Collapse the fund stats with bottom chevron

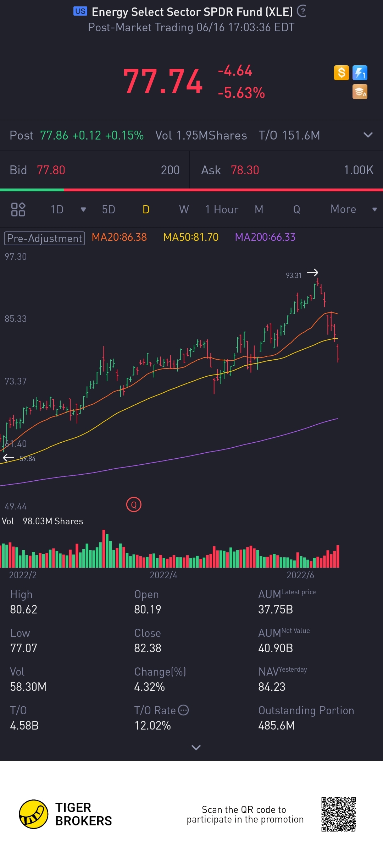click(196, 747)
